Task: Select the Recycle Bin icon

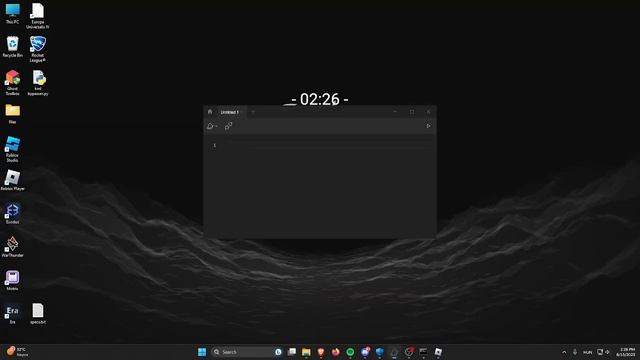Action: click(x=12, y=47)
